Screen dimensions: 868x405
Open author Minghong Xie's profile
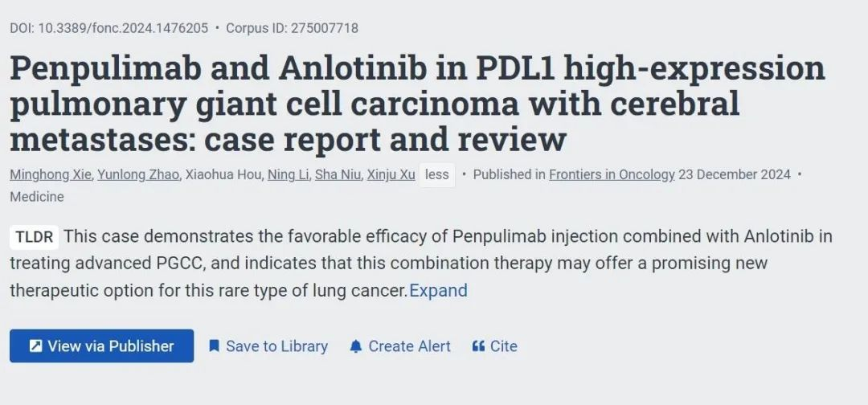(x=51, y=174)
